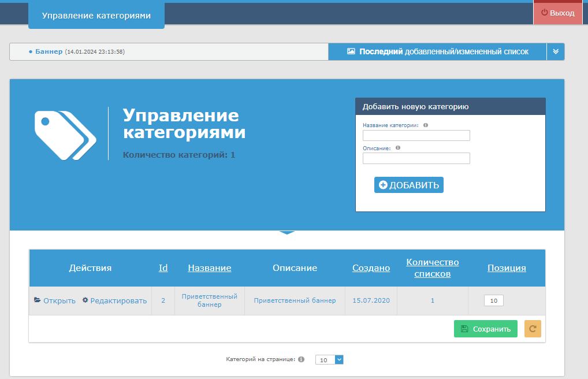Sort the table by Название column
588x379 pixels.
(x=209, y=268)
